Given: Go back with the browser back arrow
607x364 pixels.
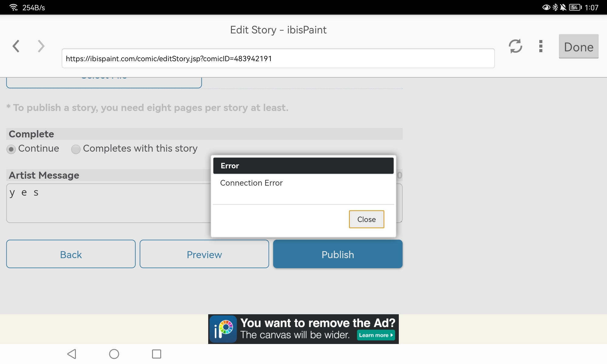Looking at the screenshot, I should click(16, 46).
